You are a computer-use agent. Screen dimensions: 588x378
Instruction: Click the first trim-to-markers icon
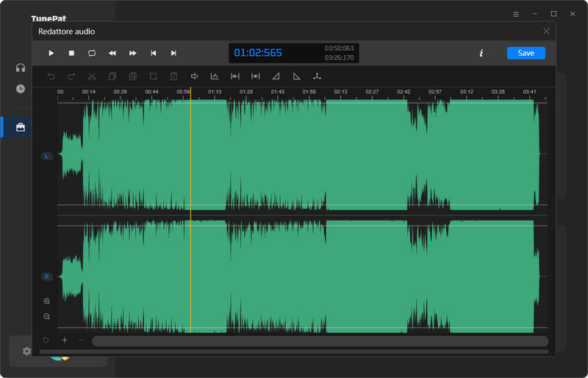click(235, 76)
